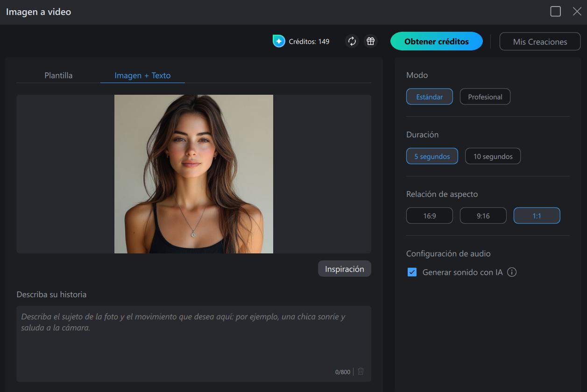Image resolution: width=587 pixels, height=392 pixels.
Task: Select Estándar mode
Action: point(429,97)
